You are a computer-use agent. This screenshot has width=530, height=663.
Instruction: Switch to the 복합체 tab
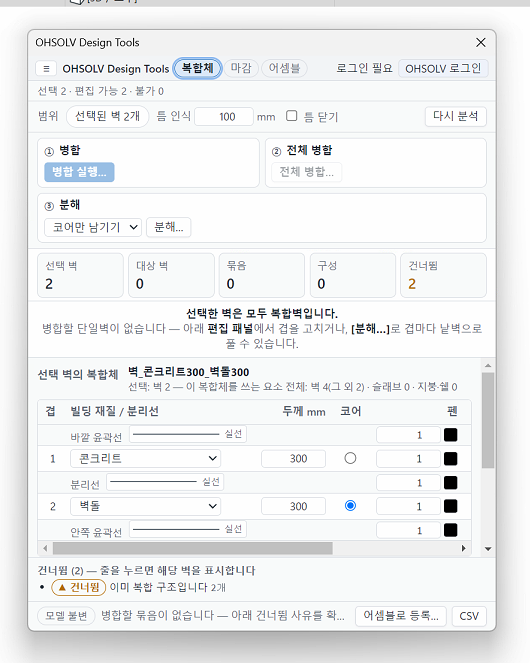click(x=198, y=68)
